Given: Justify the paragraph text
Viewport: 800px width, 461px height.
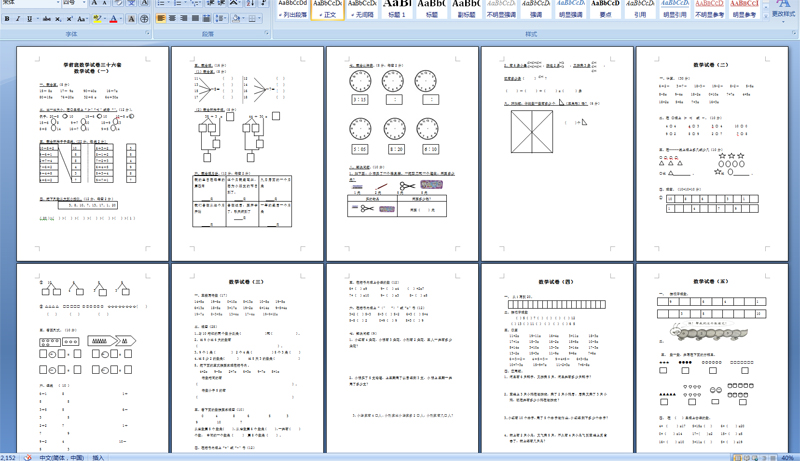Looking at the screenshot, I should point(195,18).
